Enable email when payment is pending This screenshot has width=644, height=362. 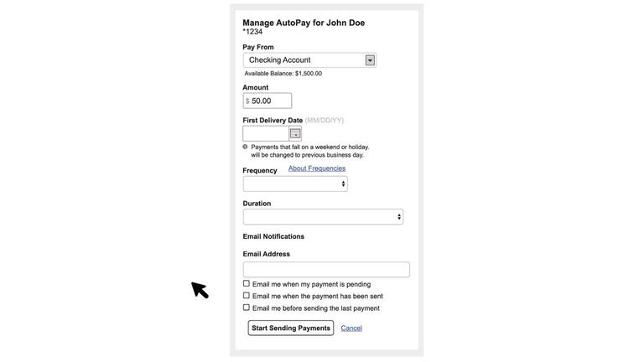246,283
